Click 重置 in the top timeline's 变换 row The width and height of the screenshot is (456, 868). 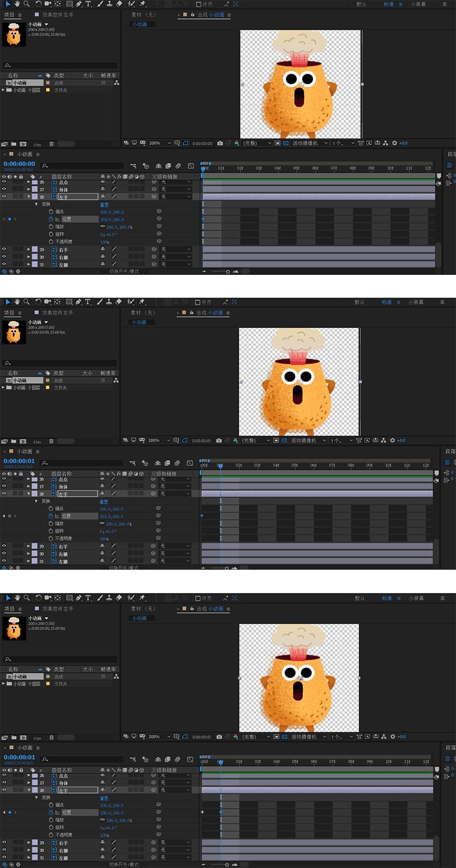pos(104,204)
